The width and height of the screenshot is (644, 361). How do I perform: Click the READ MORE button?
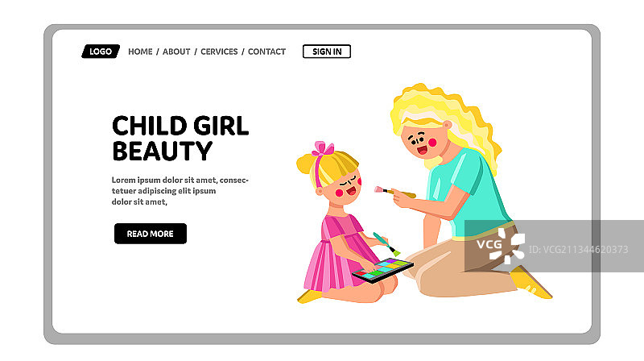151,234
